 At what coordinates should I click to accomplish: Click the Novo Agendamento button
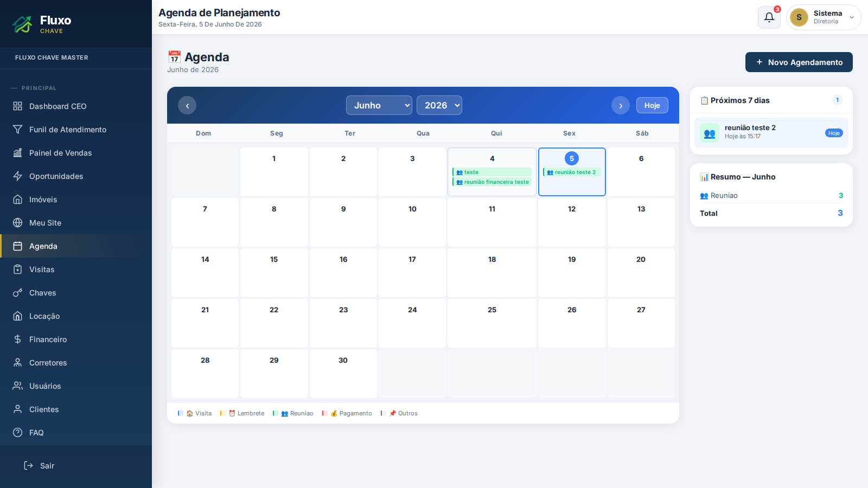pyautogui.click(x=799, y=62)
